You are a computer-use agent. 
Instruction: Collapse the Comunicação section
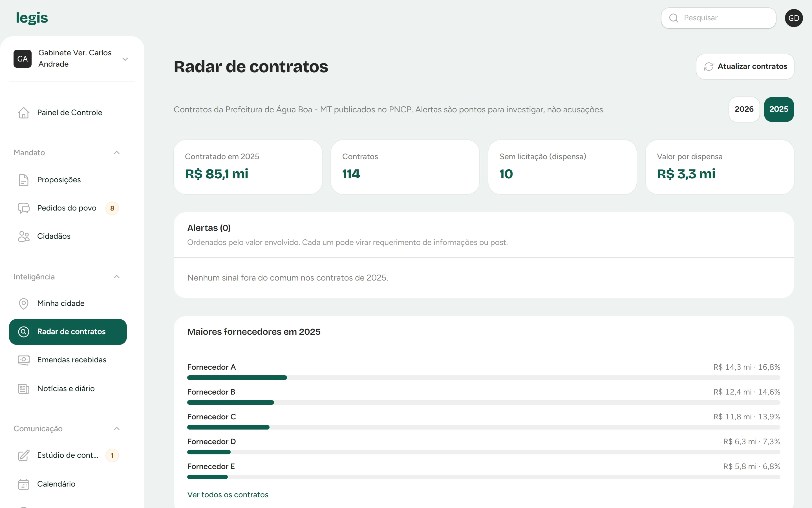116,428
